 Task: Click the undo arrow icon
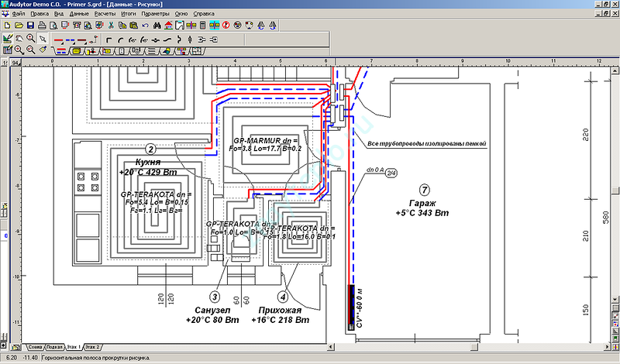145,26
